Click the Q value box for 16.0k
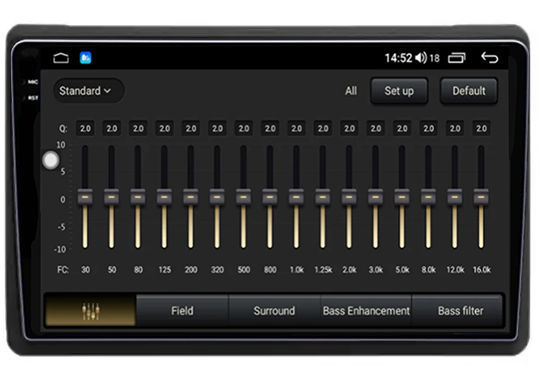This screenshot has width=540, height=373. 481,128
